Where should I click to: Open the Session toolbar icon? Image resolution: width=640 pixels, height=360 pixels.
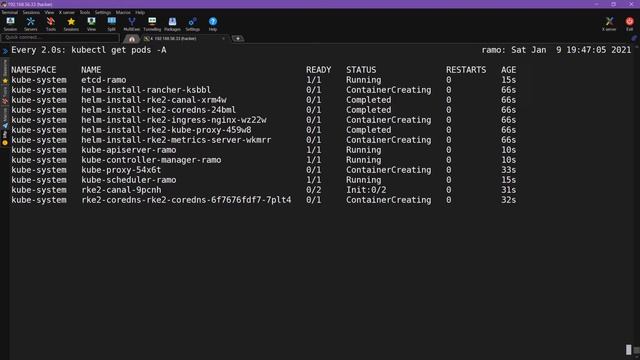click(10, 24)
